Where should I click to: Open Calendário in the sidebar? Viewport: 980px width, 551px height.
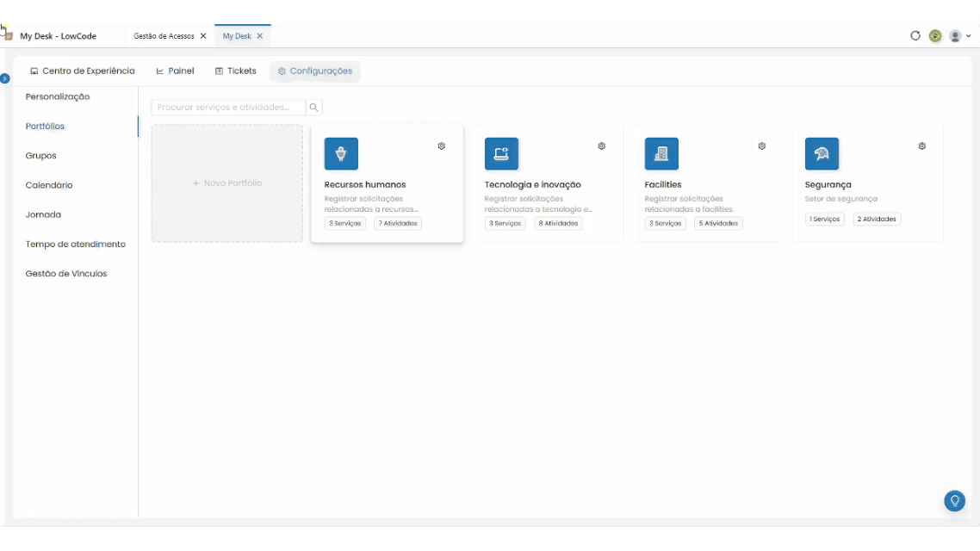coord(49,185)
